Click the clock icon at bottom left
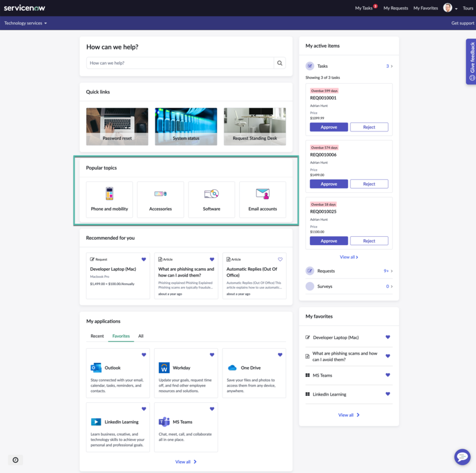The width and height of the screenshot is (476, 473). tap(15, 460)
